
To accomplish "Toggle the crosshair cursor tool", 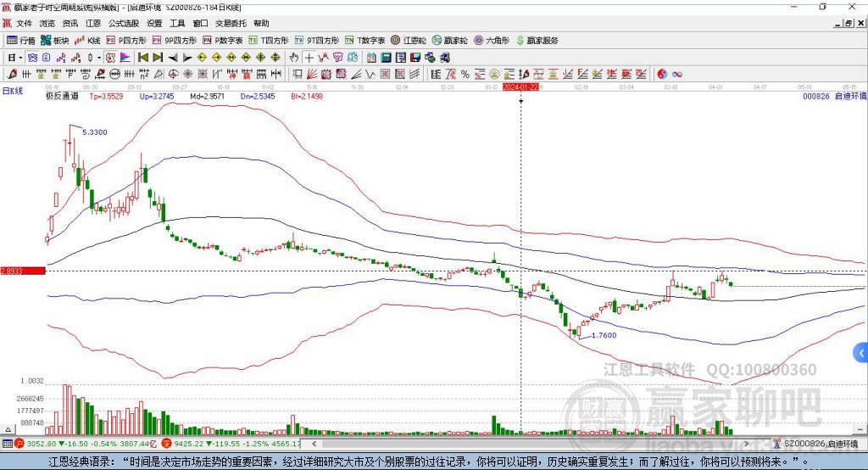I will pos(309,58).
